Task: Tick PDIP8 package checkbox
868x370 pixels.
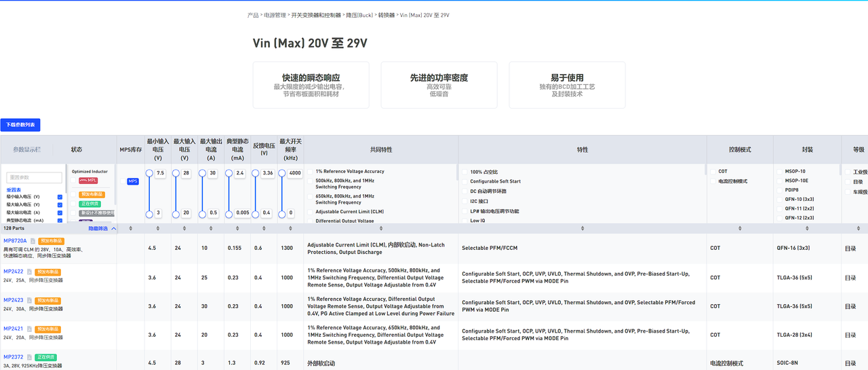Action: (x=780, y=190)
